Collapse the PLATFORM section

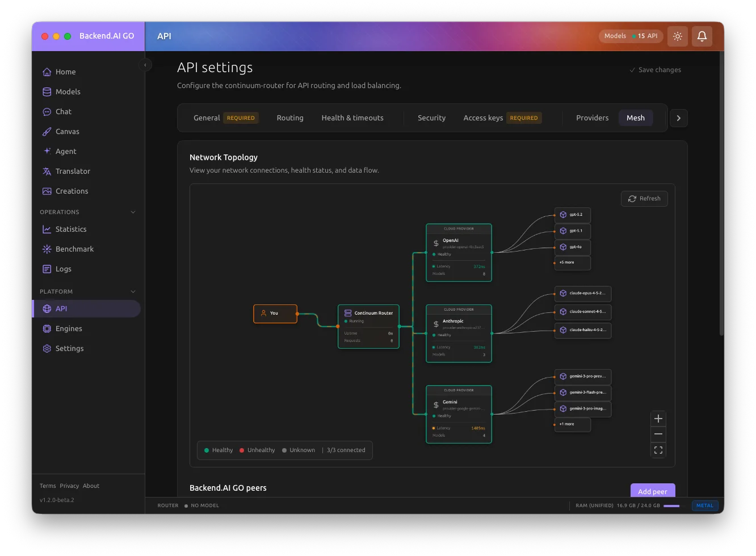tap(133, 291)
